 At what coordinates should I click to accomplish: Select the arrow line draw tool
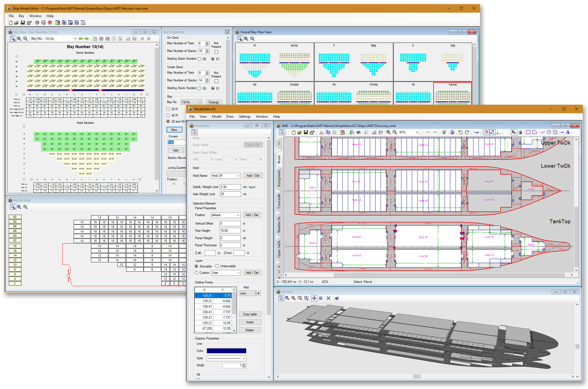coord(561,132)
